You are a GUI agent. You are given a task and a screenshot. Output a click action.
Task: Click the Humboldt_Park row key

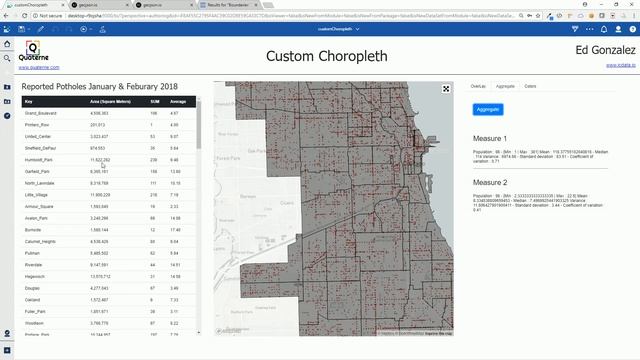point(38,160)
